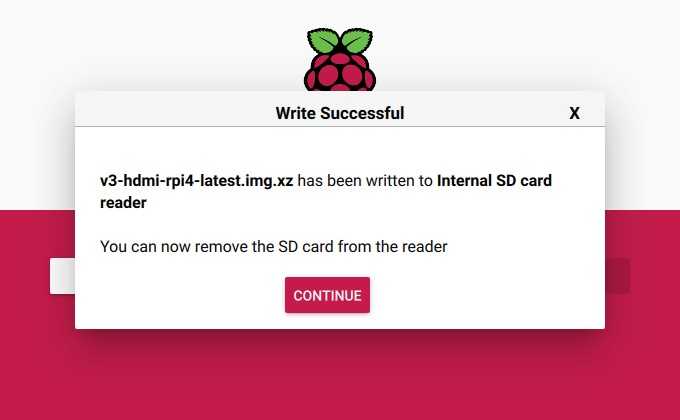Click the word Successful in the title
This screenshot has height=420, width=680.
[x=362, y=113]
